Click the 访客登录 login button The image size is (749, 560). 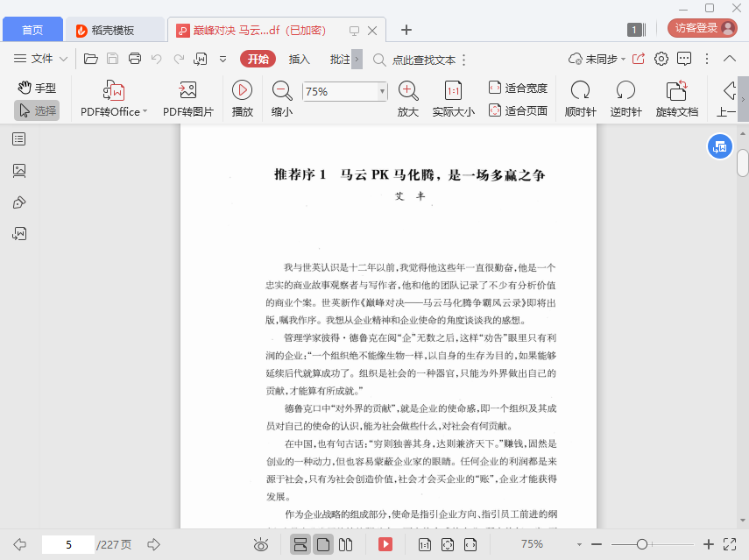(x=702, y=28)
